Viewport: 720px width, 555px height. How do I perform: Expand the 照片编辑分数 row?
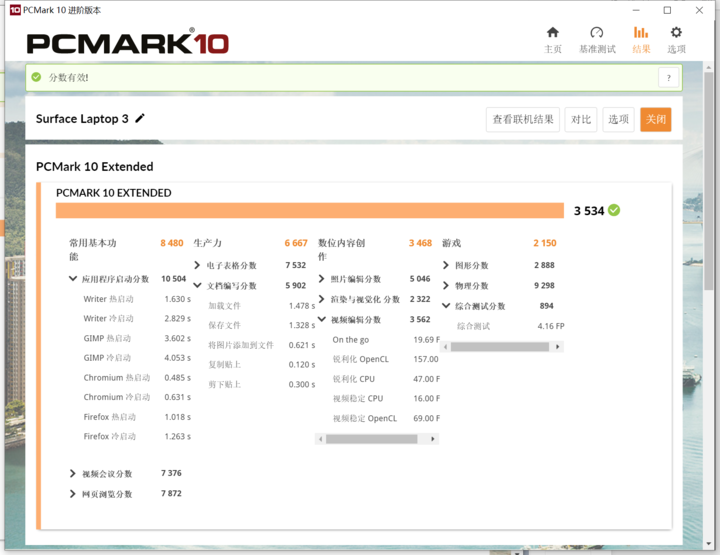pyautogui.click(x=321, y=279)
